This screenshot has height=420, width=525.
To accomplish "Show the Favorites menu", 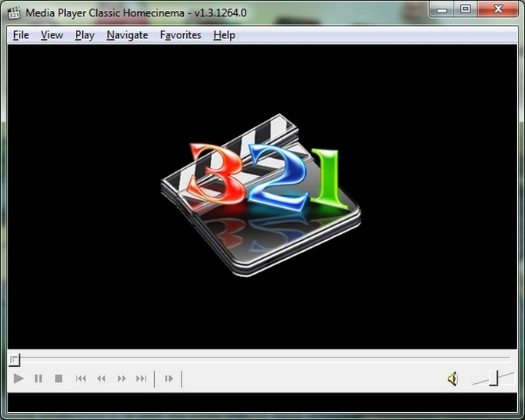I will 180,35.
